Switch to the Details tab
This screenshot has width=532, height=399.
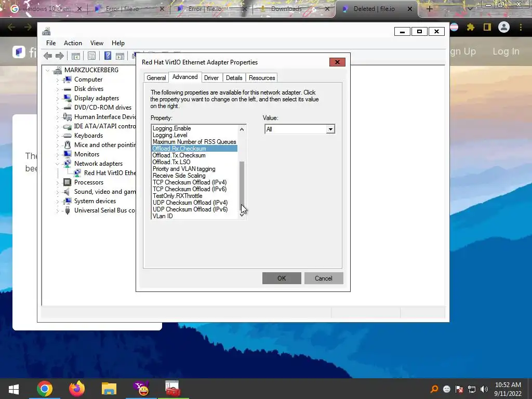click(x=234, y=78)
